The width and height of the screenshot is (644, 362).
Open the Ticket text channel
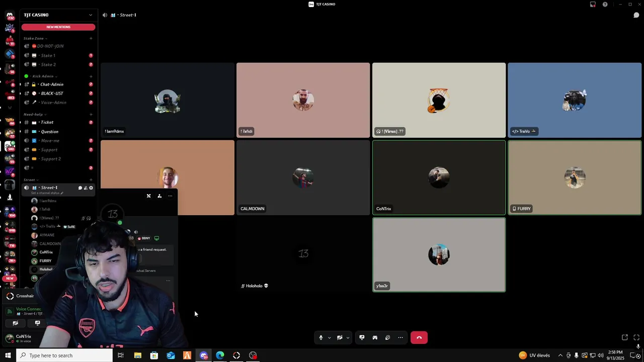click(58, 122)
